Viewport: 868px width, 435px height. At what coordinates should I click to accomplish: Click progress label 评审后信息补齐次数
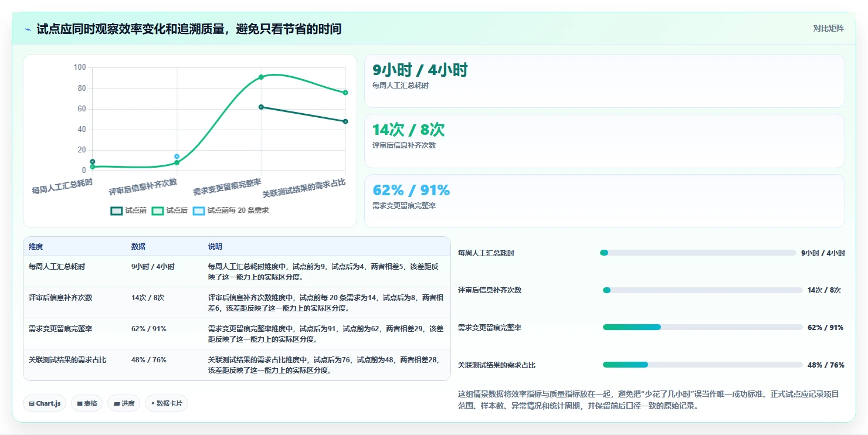click(490, 290)
